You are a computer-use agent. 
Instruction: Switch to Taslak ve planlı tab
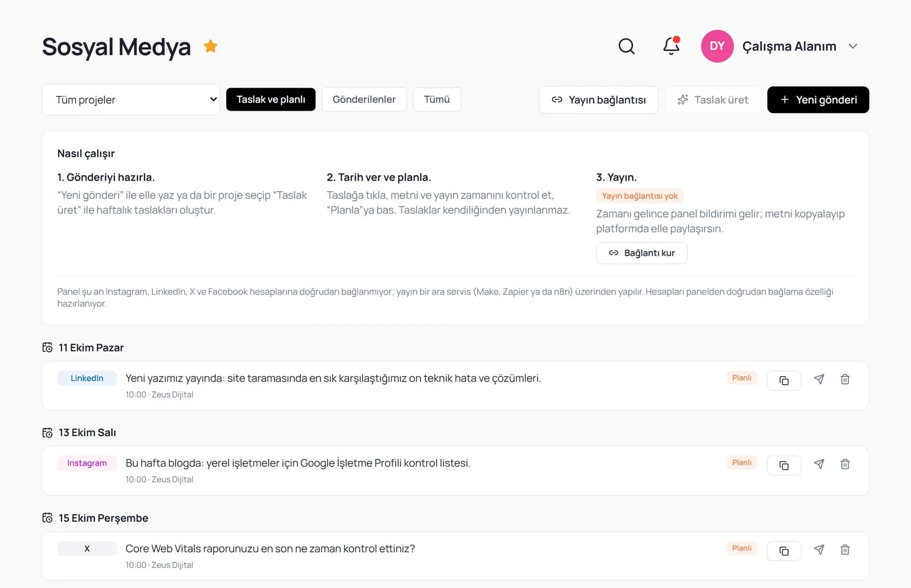(x=271, y=99)
